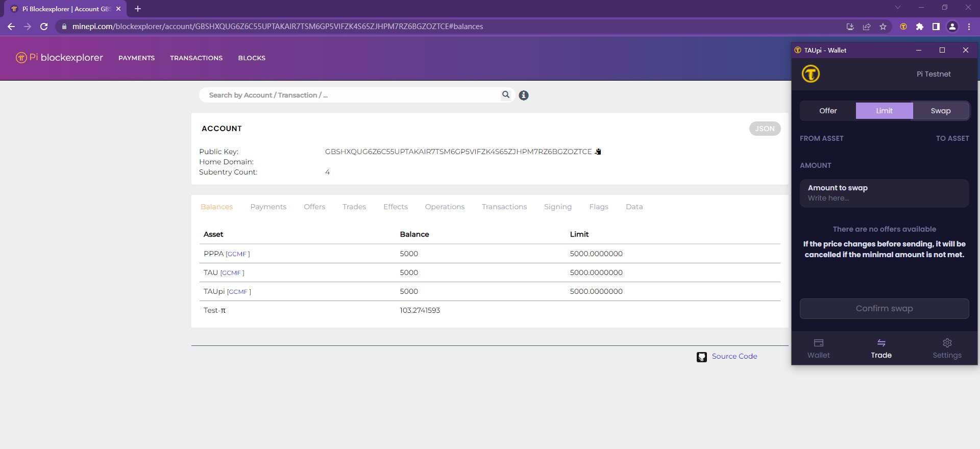Image resolution: width=980 pixels, height=449 pixels.
Task: Close the Pi Blockexplorer browser tab
Action: click(118, 9)
